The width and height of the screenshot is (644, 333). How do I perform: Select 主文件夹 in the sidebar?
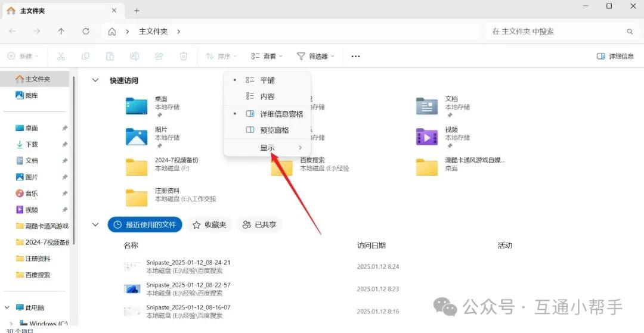tap(35, 79)
